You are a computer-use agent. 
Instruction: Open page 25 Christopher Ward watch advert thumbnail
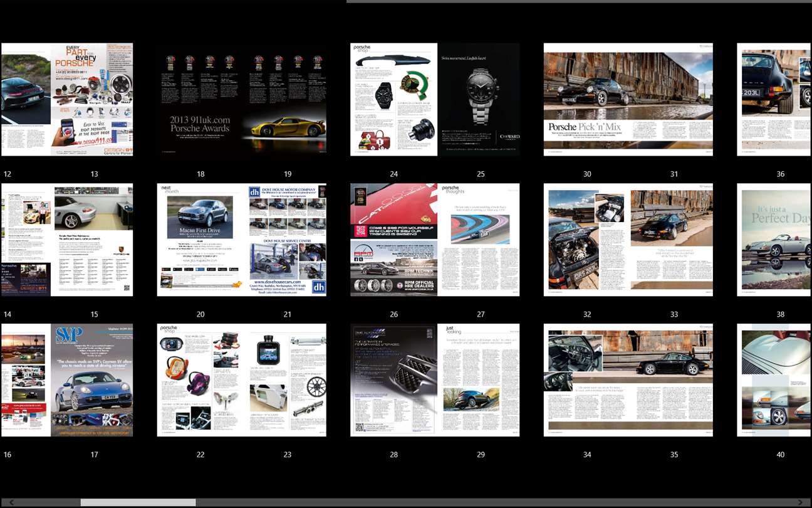coord(479,99)
